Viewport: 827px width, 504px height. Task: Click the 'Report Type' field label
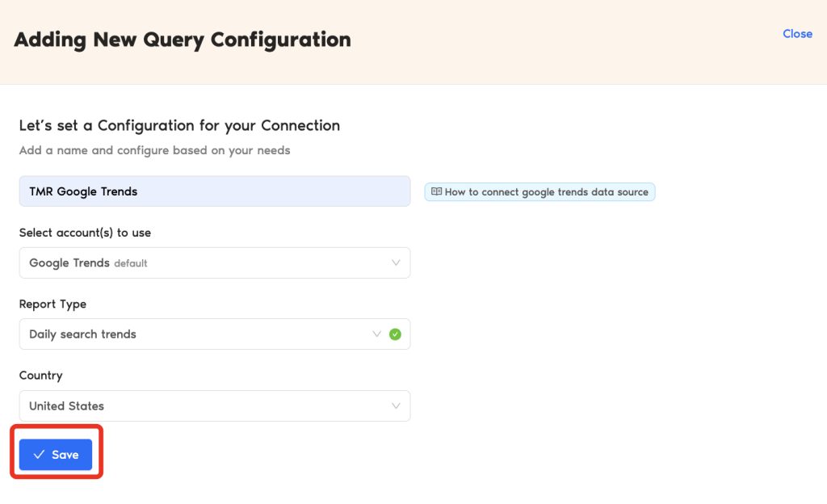[x=52, y=304]
